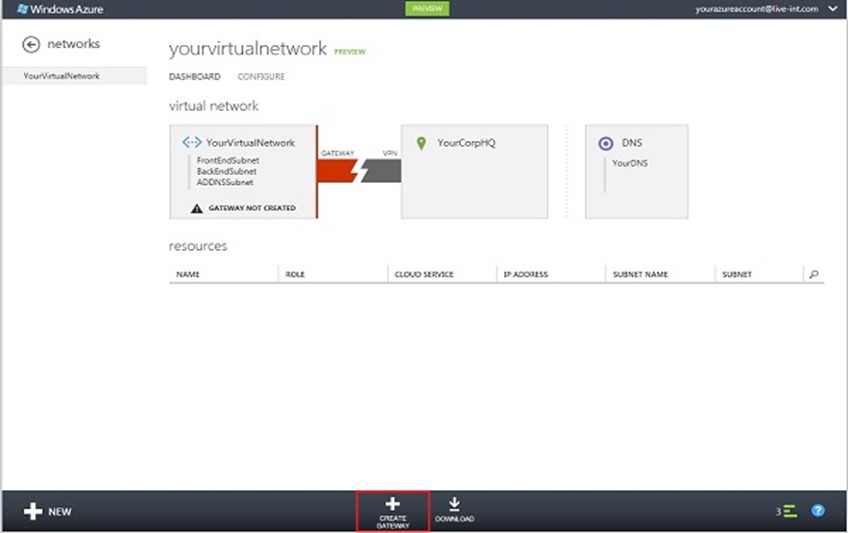848x533 pixels.
Task: Click the YourVirtualNetwork tile title
Action: [x=250, y=143]
